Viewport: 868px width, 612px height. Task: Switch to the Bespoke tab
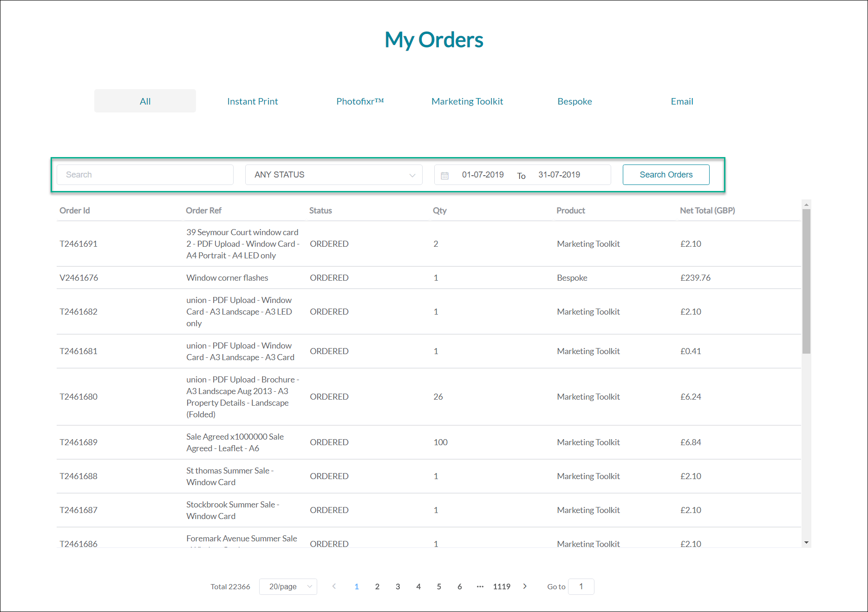[x=574, y=101]
